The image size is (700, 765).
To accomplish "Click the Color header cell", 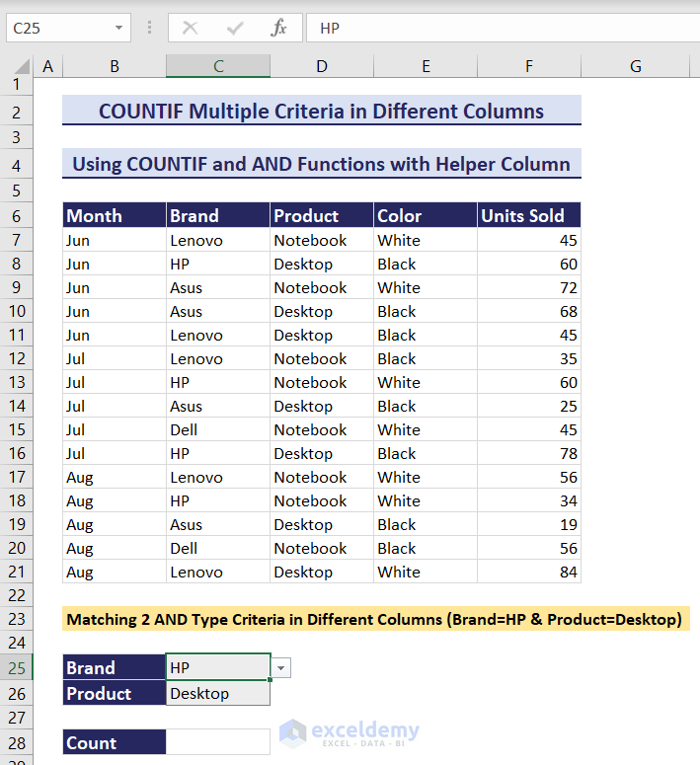I will click(426, 215).
